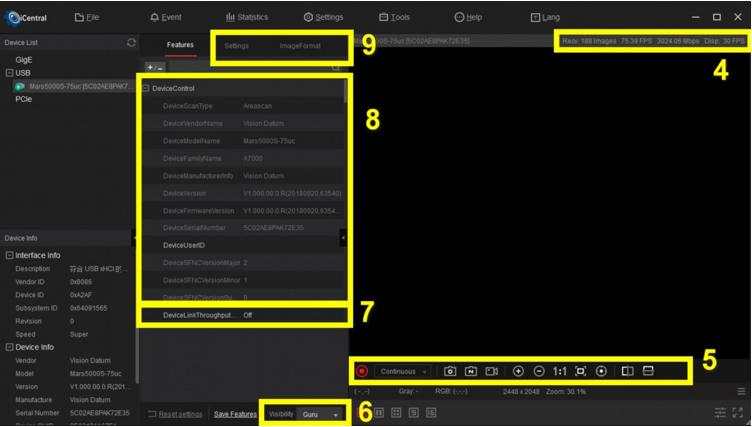Image resolution: width=752 pixels, height=427 pixels.
Task: Toggle fullscreen view in bottom-right corner
Action: [738, 412]
